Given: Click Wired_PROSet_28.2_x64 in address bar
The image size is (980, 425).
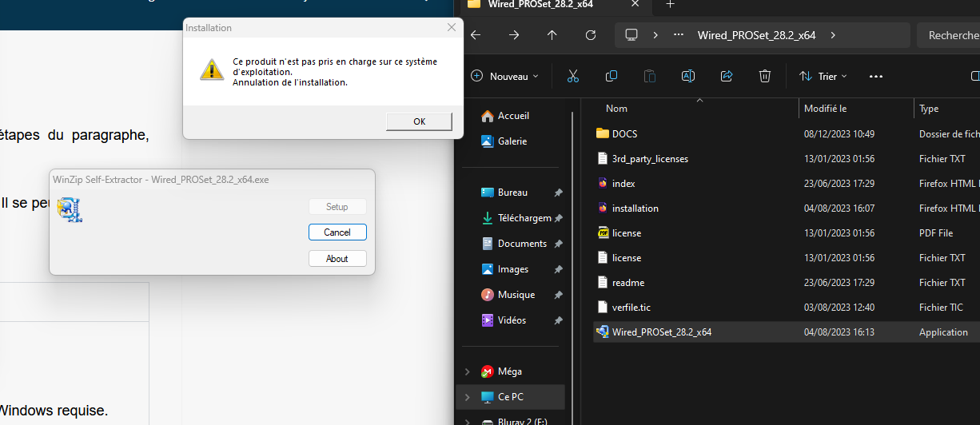Looking at the screenshot, I should (756, 35).
